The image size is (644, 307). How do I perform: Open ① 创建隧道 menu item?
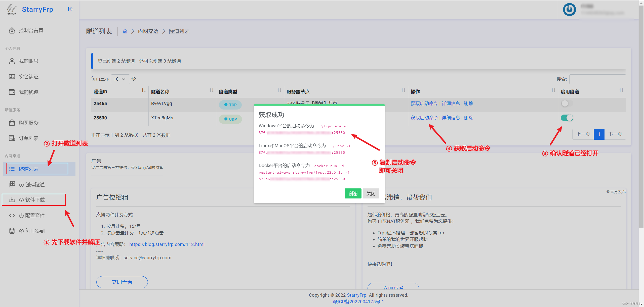[x=32, y=184]
